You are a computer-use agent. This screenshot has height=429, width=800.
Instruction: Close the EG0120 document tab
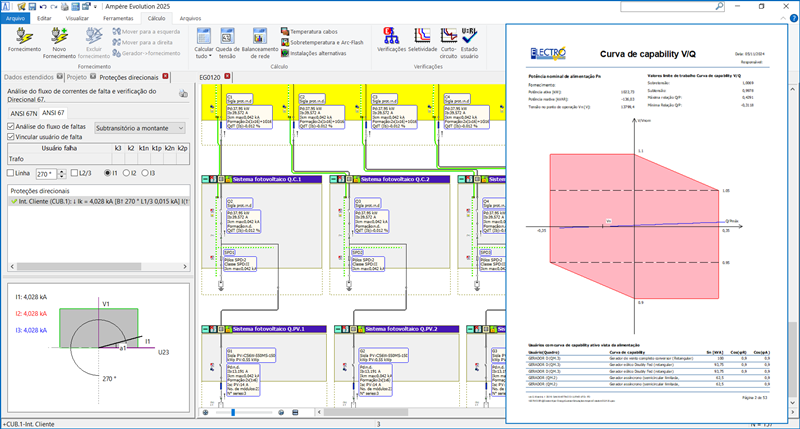228,77
